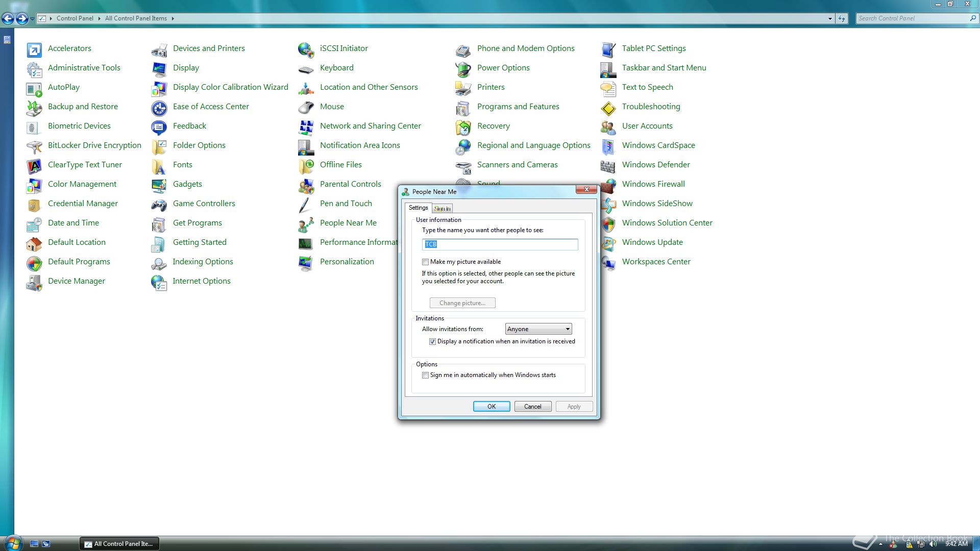Open the Troubleshooting icon

[608, 108]
